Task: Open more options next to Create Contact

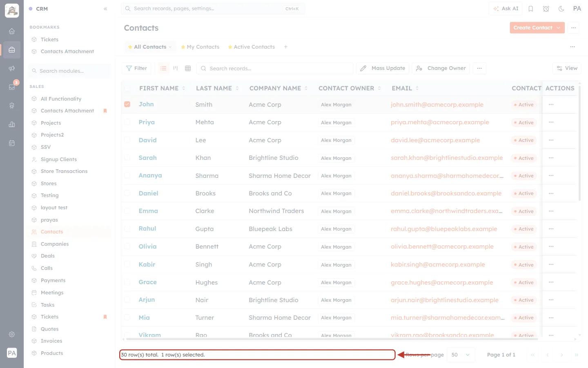Action: pyautogui.click(x=574, y=28)
